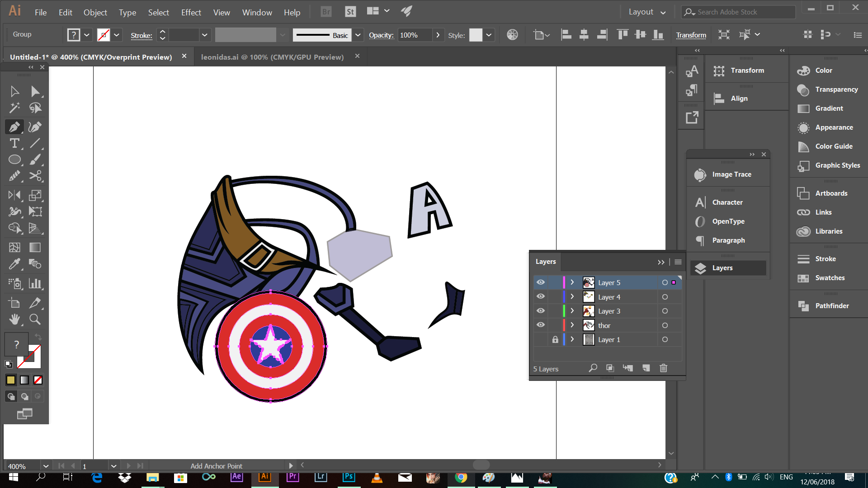Image resolution: width=868 pixels, height=488 pixels.
Task: Select the Lasso tool
Action: pyautogui.click(x=35, y=108)
